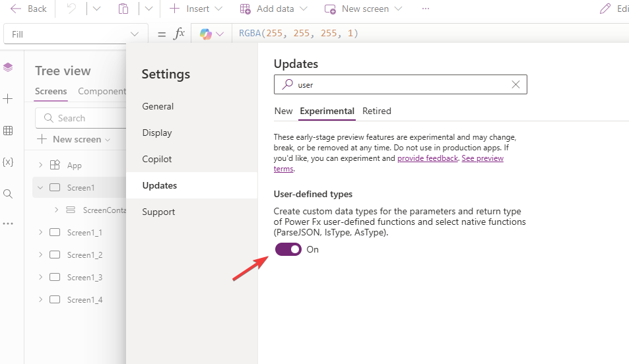Click the Back button
The height and width of the screenshot is (364, 629).
coord(28,9)
